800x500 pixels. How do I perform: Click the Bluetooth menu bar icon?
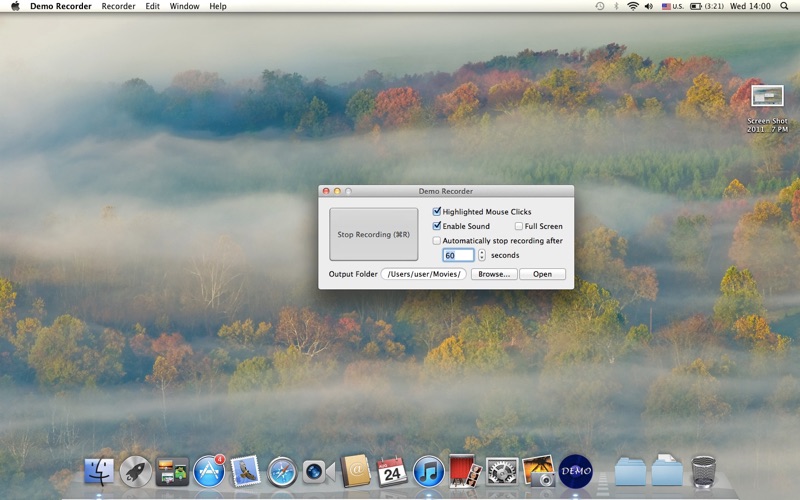(616, 6)
